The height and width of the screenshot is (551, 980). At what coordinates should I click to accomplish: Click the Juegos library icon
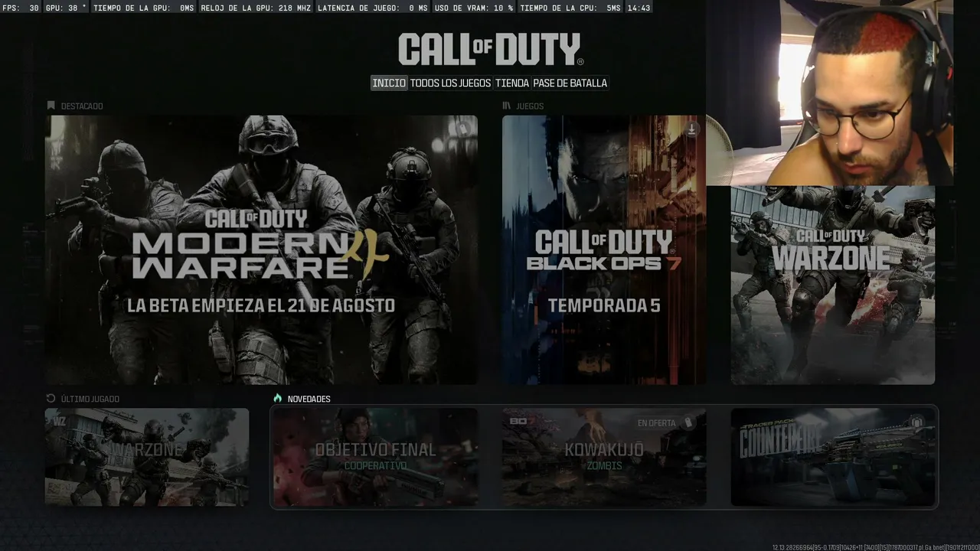tap(507, 106)
